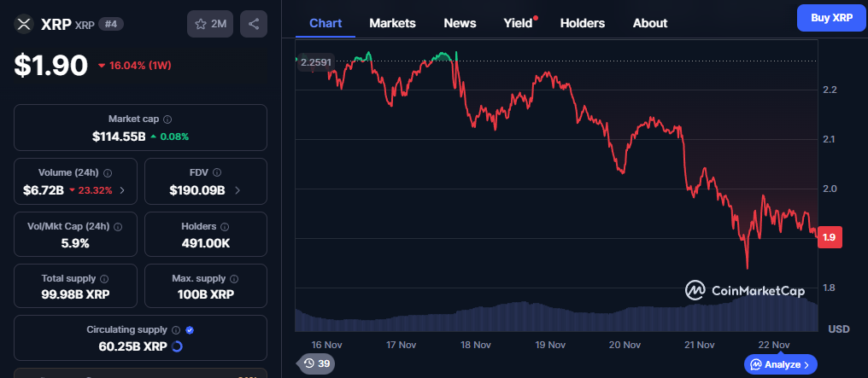Image resolution: width=868 pixels, height=378 pixels.
Task: Click the Analyze button below chart
Action: tap(781, 364)
